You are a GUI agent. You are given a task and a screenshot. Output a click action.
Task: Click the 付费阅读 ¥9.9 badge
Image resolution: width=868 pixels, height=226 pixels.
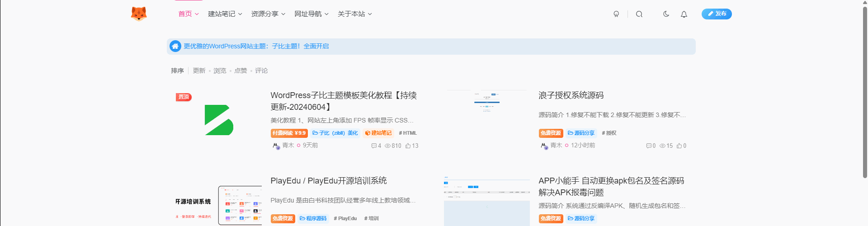(x=289, y=133)
